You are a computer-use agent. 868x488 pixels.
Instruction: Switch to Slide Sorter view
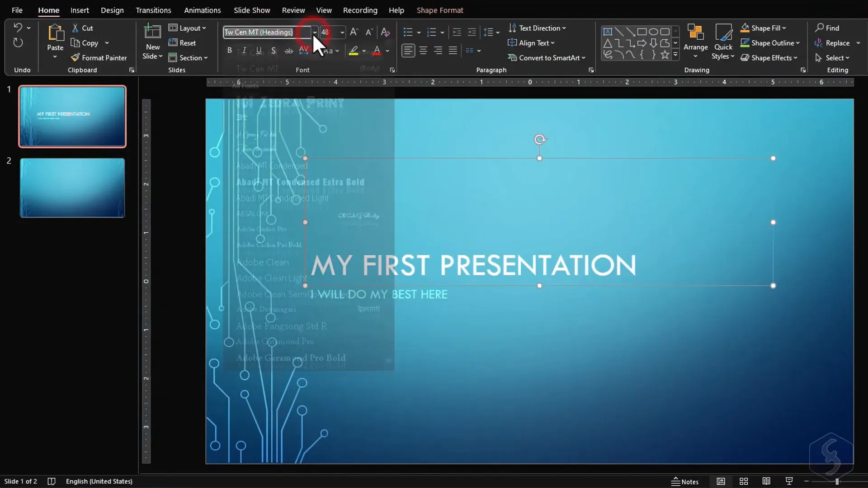pyautogui.click(x=743, y=481)
